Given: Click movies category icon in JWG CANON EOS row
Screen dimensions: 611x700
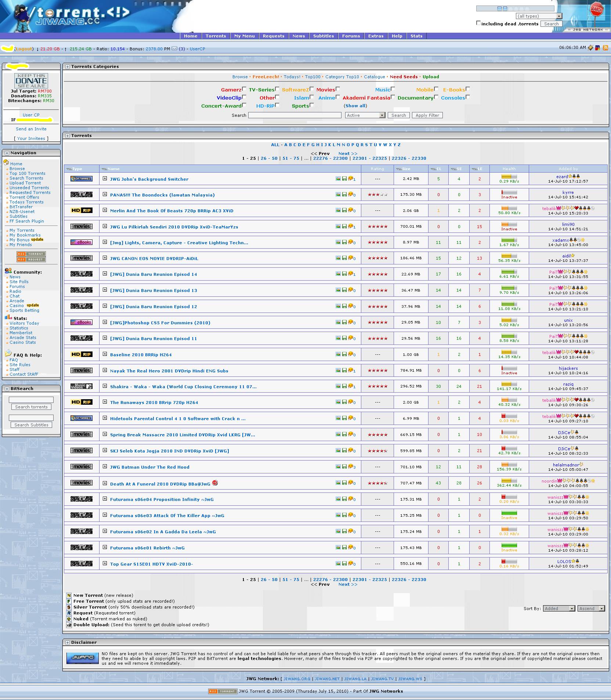Looking at the screenshot, I should tap(82, 258).
